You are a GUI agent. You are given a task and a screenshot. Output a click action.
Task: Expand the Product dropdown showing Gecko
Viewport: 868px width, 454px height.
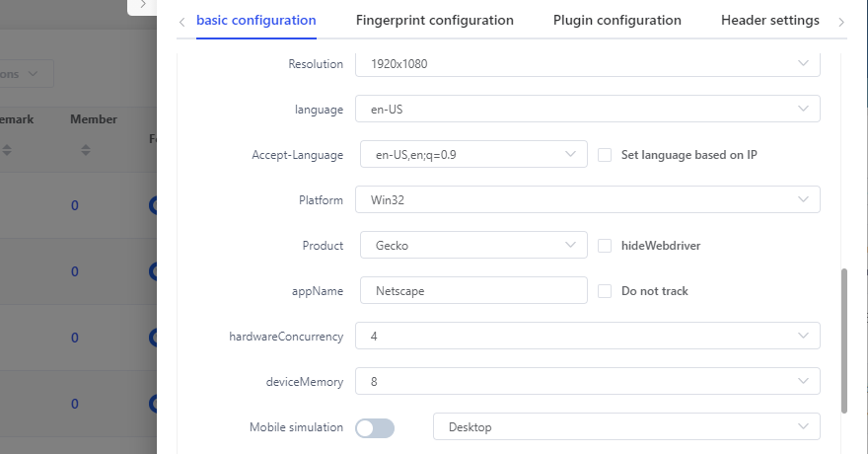pos(471,246)
